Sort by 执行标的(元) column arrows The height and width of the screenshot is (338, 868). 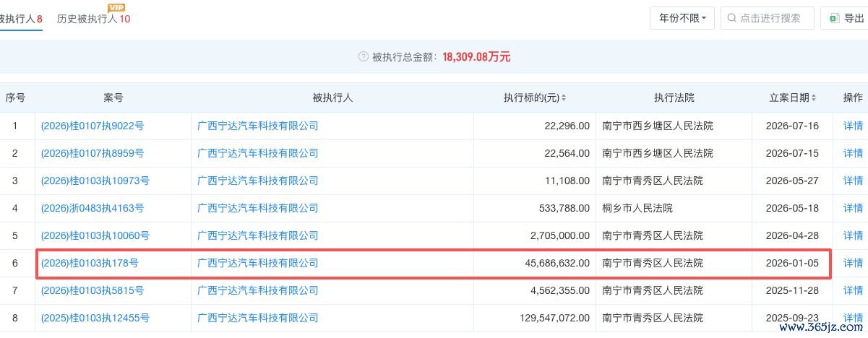point(564,97)
